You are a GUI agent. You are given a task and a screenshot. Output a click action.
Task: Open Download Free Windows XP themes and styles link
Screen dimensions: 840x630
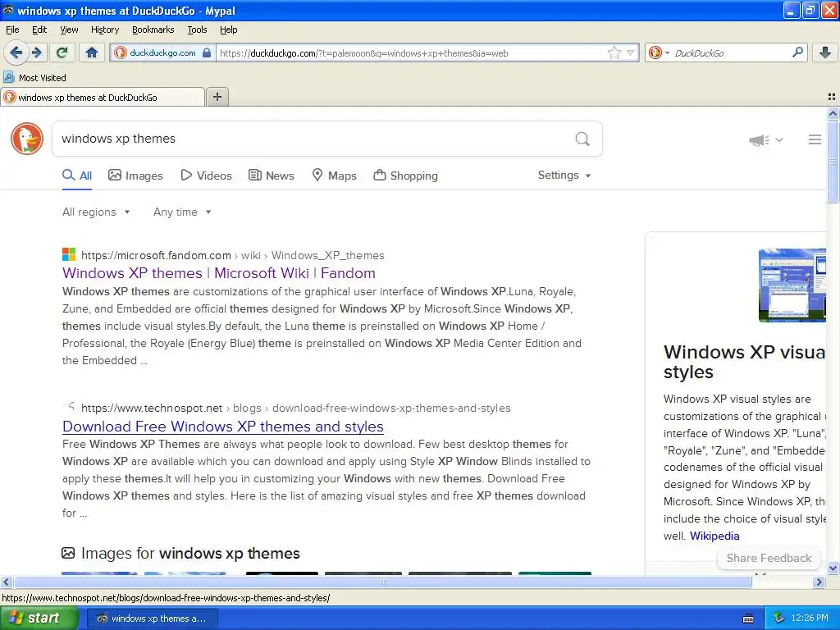tap(223, 427)
